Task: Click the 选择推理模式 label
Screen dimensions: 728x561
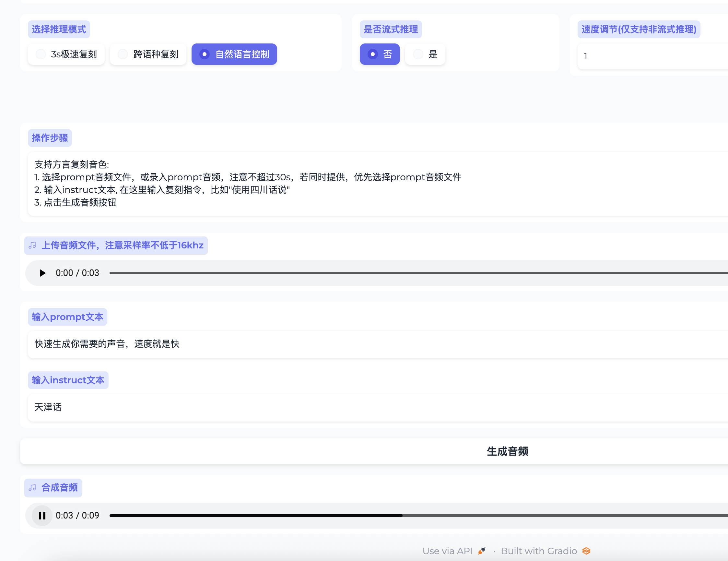Action: point(59,30)
